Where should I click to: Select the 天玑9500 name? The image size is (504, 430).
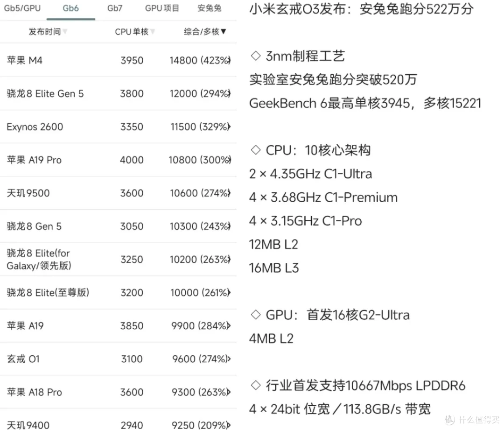28,193
